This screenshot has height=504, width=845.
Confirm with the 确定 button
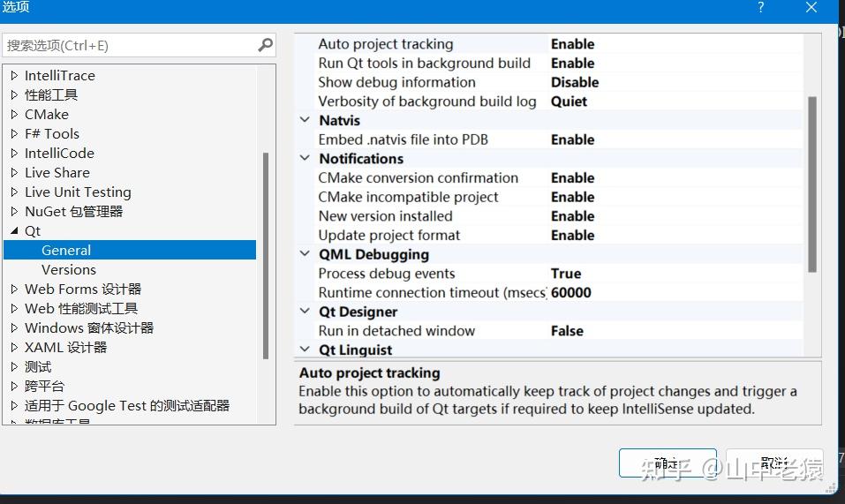pos(668,463)
